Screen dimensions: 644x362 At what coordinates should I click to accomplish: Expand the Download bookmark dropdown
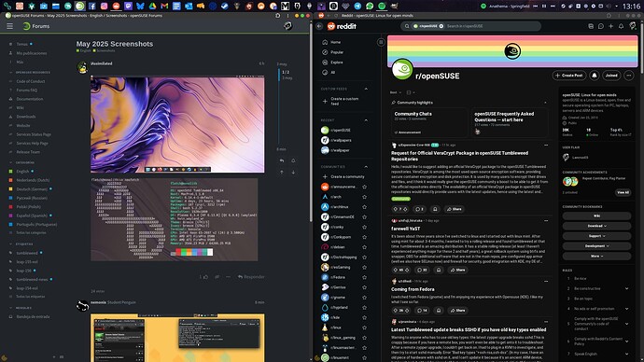pyautogui.click(x=596, y=226)
